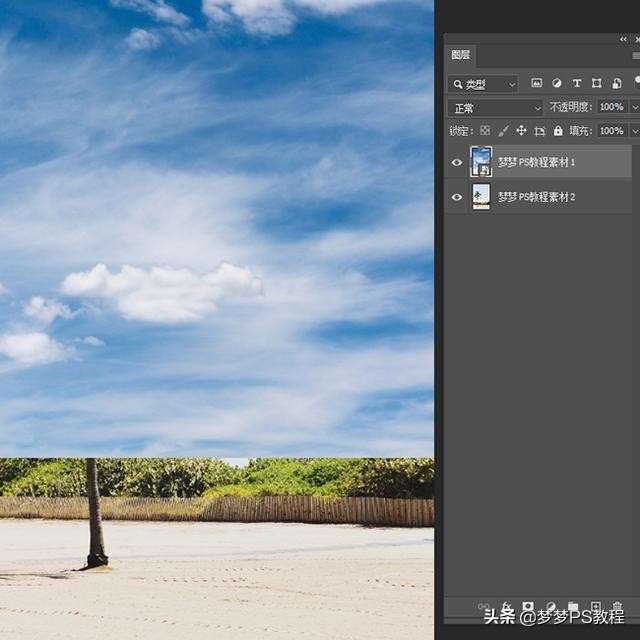This screenshot has width=640, height=640.
Task: Click the smart object filter icon
Action: 617,84
